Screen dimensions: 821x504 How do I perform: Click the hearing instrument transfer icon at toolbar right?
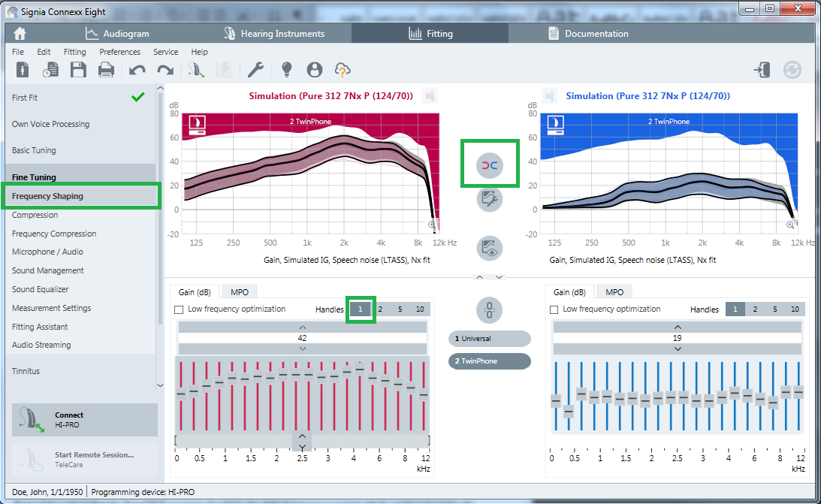[x=762, y=70]
